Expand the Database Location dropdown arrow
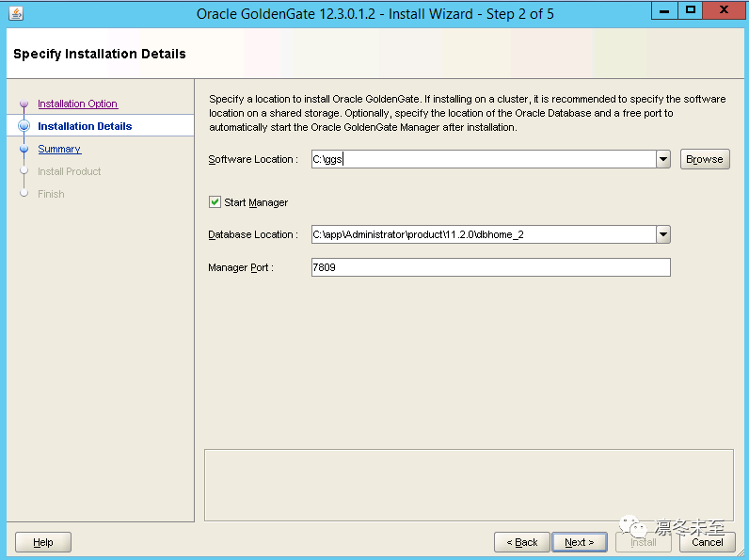 tap(663, 234)
